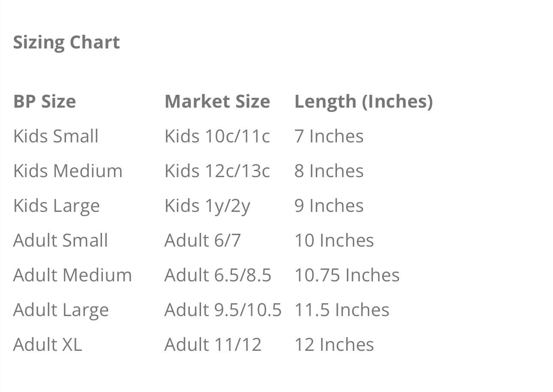Screen dimensions: 553x392
Task: Select the Adult 6/7 market size
Action: (x=203, y=240)
